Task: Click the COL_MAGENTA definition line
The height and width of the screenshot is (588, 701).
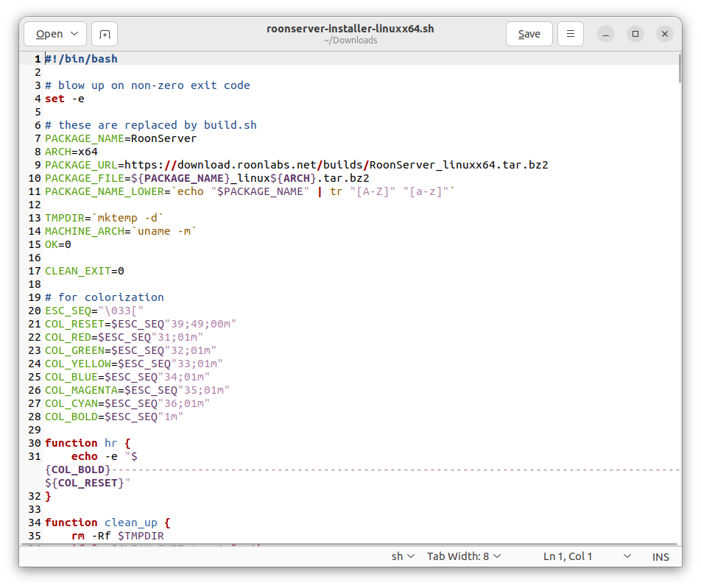Action: pyautogui.click(x=137, y=390)
